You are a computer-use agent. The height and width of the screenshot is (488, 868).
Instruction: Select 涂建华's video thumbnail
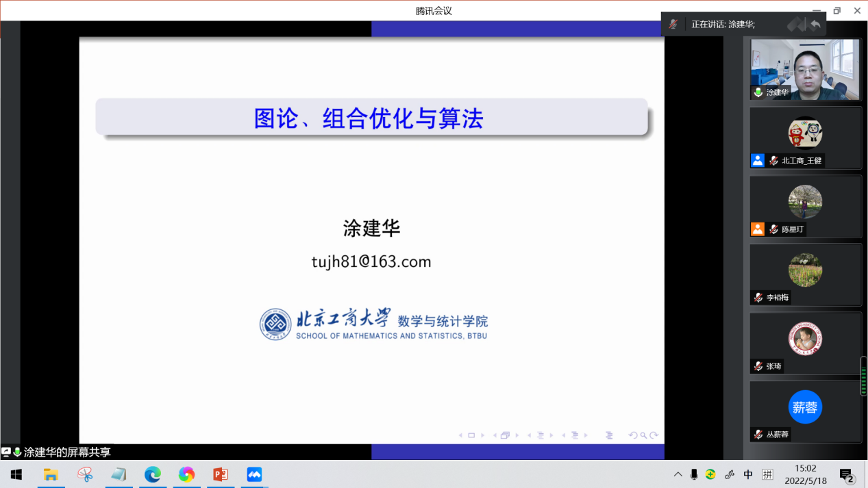point(805,69)
